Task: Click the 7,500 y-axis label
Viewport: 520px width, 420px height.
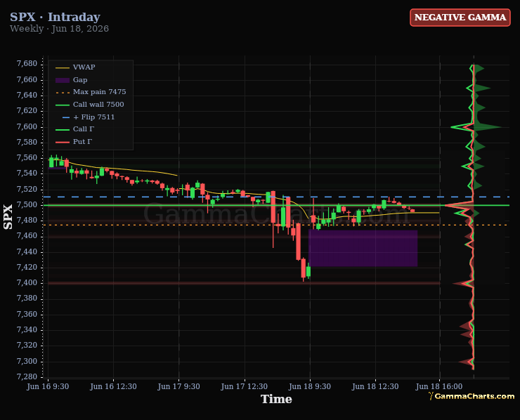Action: (27, 205)
